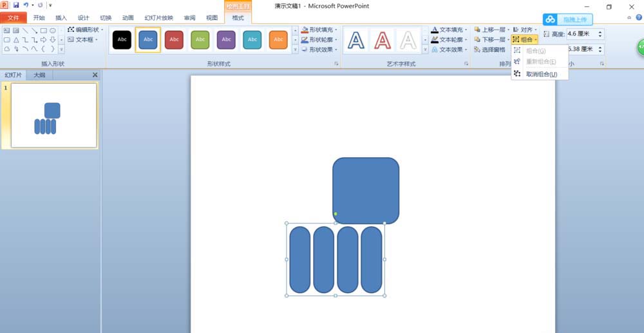This screenshot has width=644, height=333.
Task: Open the 文本框 text box dropdown
Action: (x=85, y=40)
